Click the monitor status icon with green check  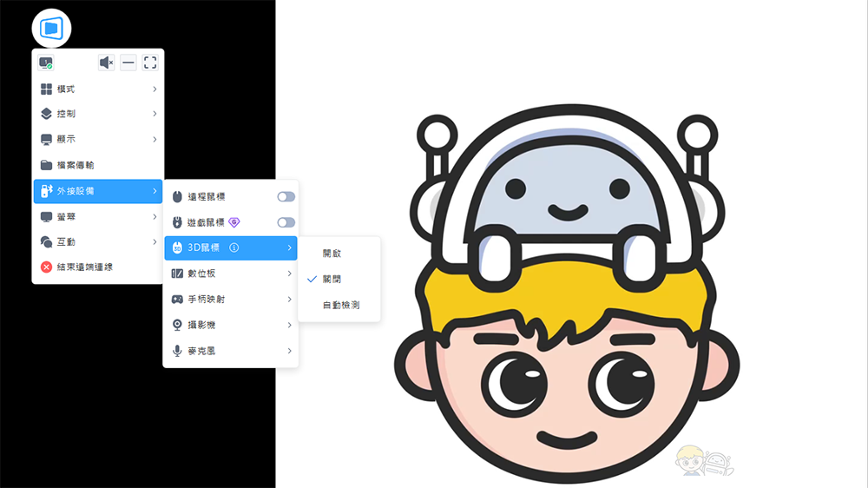pyautogui.click(x=46, y=63)
